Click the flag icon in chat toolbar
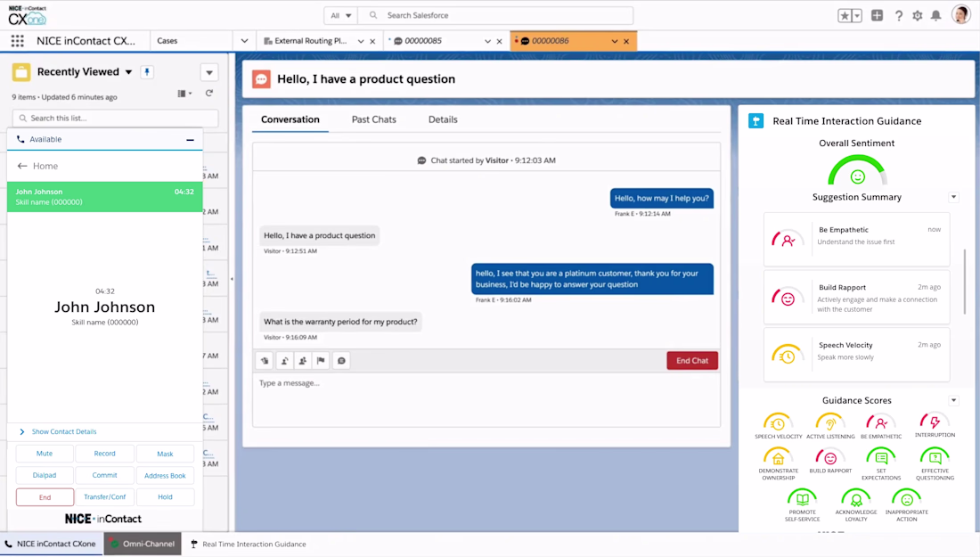The height and width of the screenshot is (557, 980). click(321, 361)
